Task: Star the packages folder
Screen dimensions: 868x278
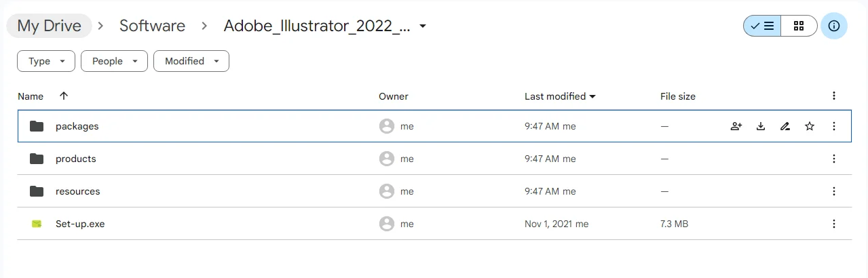Action: [x=810, y=126]
